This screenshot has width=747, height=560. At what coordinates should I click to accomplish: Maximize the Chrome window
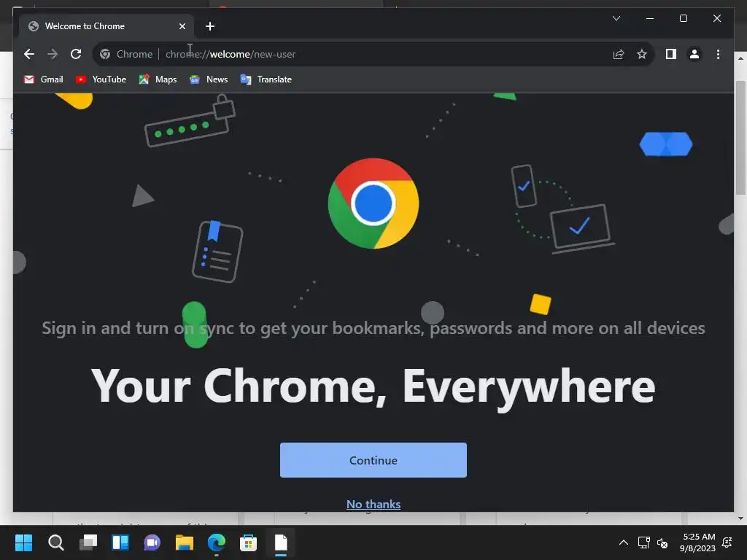click(x=683, y=18)
